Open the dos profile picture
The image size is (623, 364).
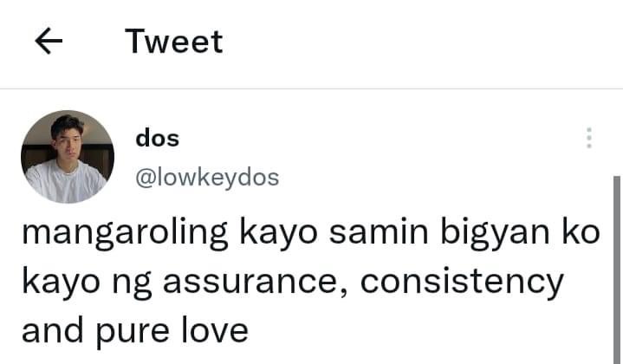[68, 157]
